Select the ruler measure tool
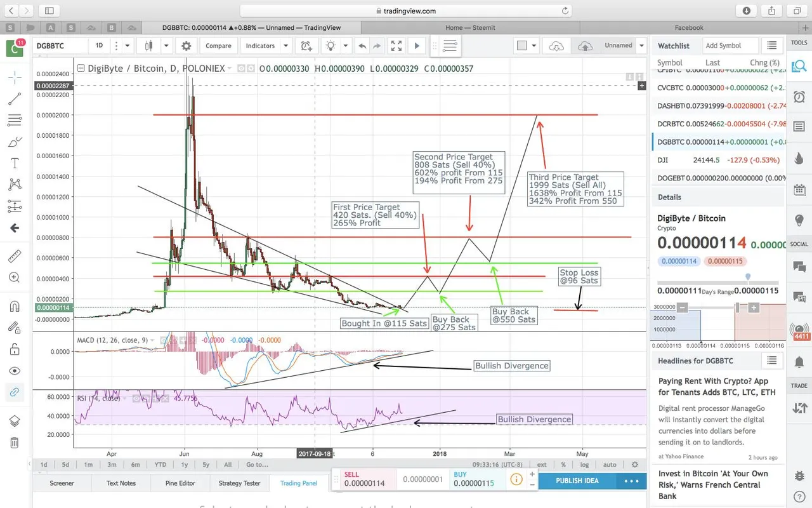The width and height of the screenshot is (812, 508). (15, 257)
